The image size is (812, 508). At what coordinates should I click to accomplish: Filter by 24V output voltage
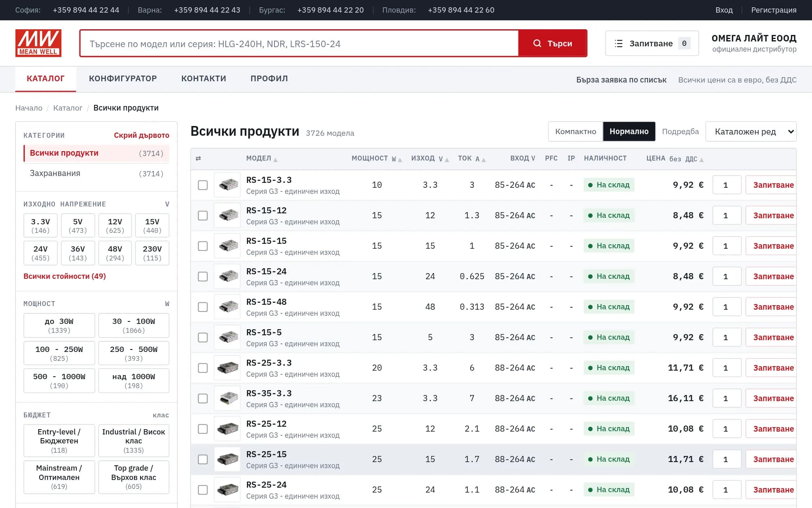pyautogui.click(x=40, y=253)
